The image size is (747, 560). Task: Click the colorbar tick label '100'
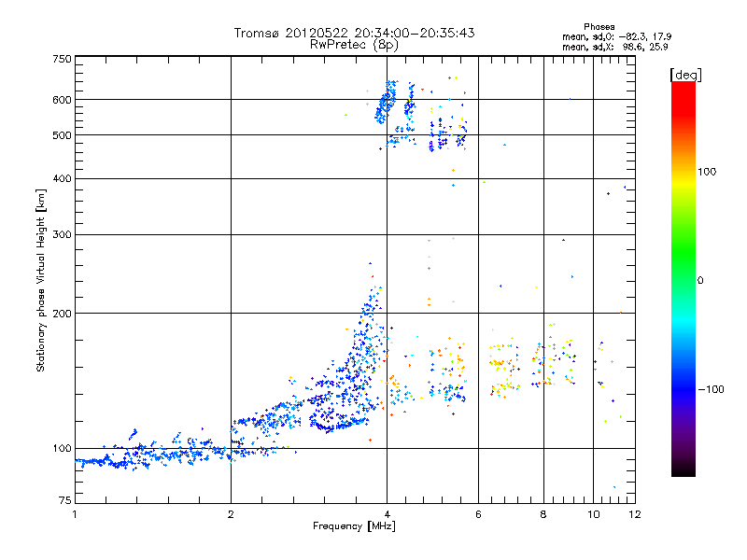pyautogui.click(x=707, y=172)
